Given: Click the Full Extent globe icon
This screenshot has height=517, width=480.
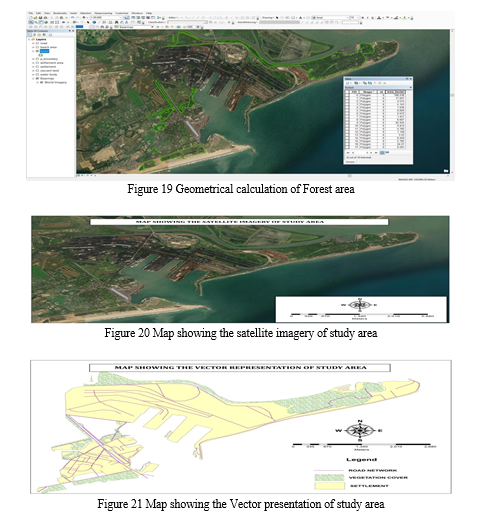Looking at the screenshot, I should [x=46, y=22].
